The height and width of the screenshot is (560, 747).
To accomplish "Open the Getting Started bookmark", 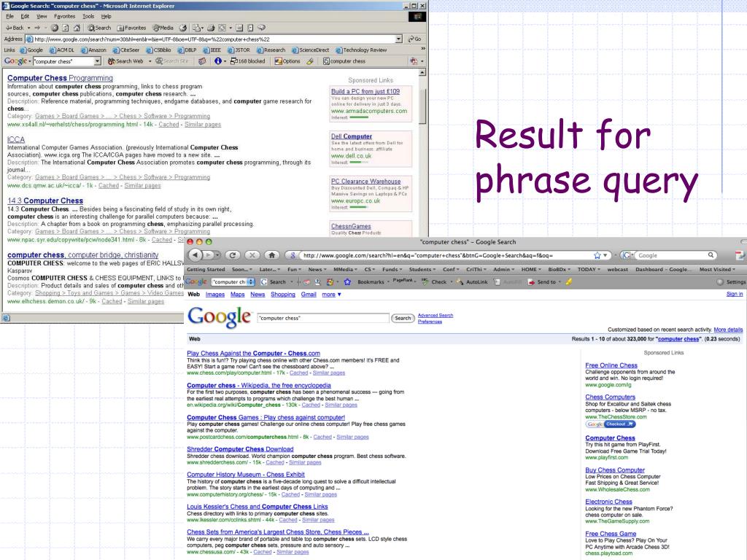I will click(x=206, y=269).
